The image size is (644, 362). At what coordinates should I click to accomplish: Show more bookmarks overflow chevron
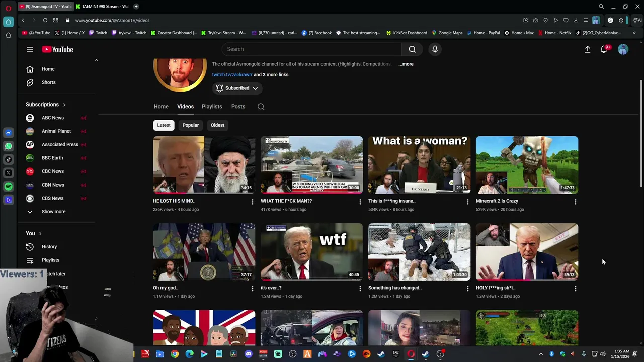pos(634,33)
